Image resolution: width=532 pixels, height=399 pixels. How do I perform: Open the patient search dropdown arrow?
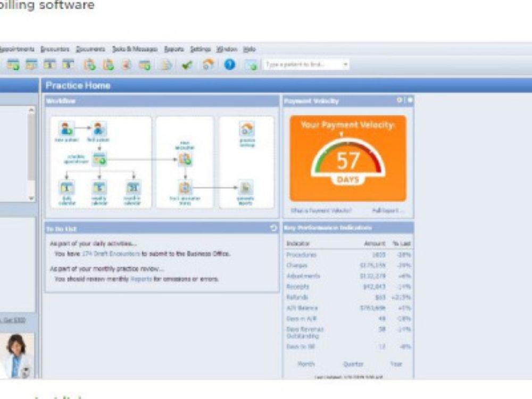[345, 64]
